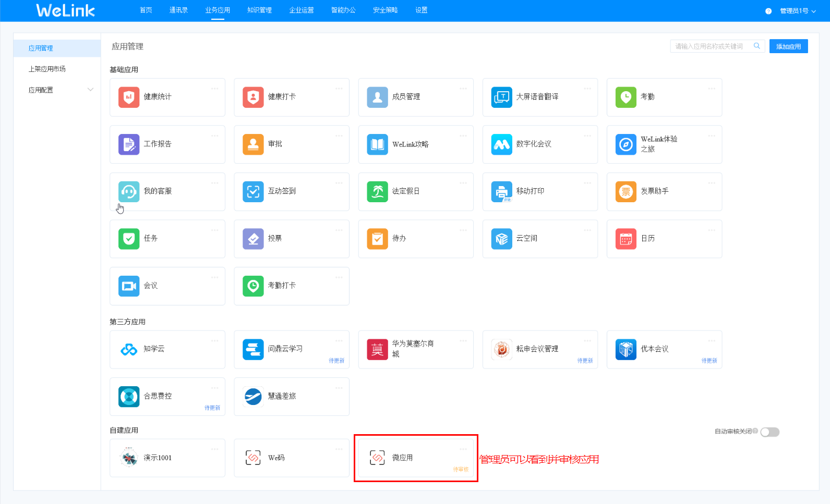The image size is (830, 504).
Task: Open the 慧通差旅 airplane icon
Action: (253, 397)
